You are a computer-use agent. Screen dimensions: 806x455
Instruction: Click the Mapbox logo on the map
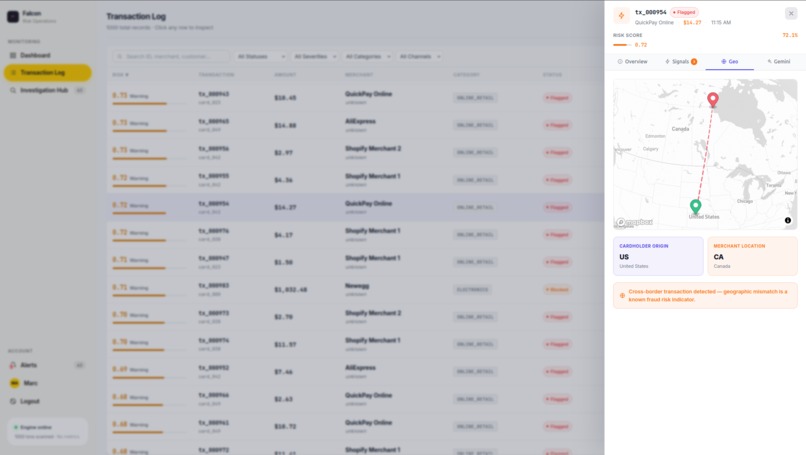(634, 222)
